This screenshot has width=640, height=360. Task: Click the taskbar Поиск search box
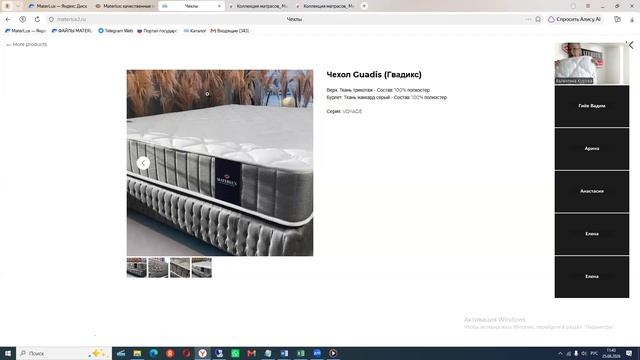click(x=64, y=353)
